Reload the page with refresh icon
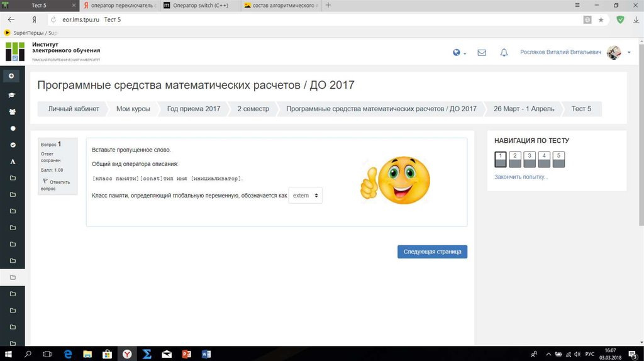Image resolution: width=644 pixels, height=361 pixels. [x=53, y=19]
